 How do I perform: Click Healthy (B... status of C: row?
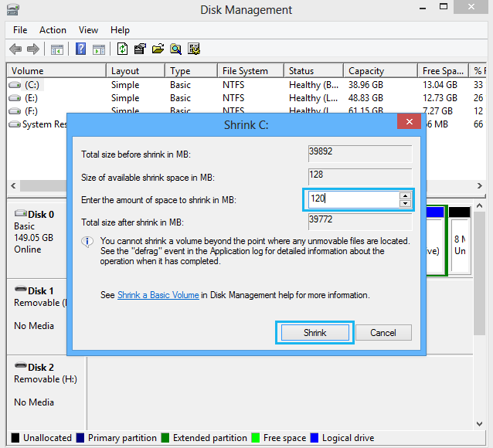pos(314,85)
